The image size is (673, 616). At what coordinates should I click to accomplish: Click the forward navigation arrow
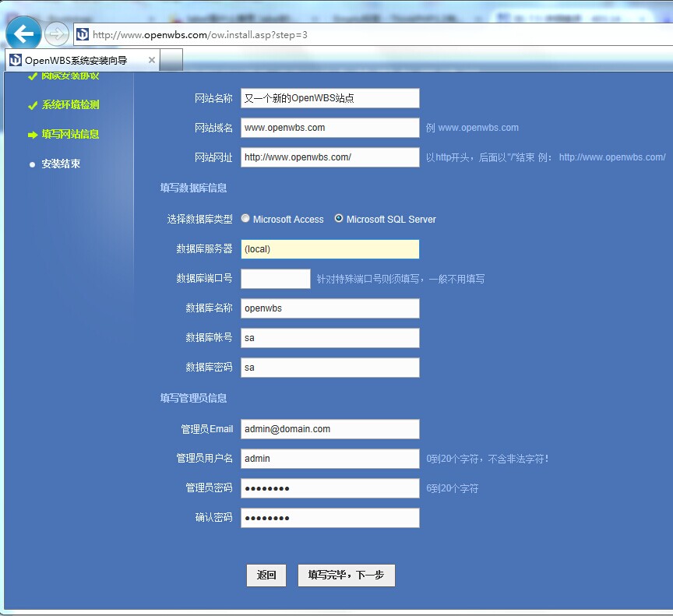tap(56, 33)
